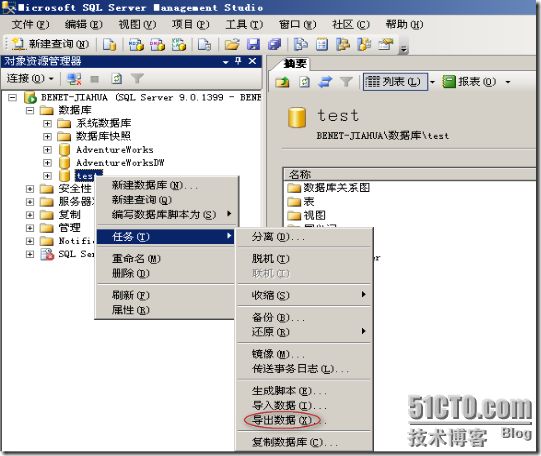Pin the Object Explorer panel with pushpin

point(238,61)
